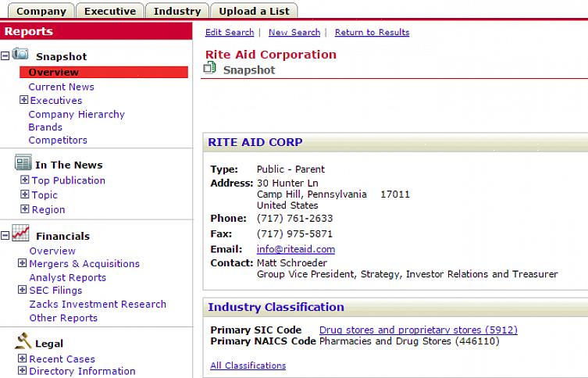
Task: Expand the Top Publication node
Action: [x=24, y=180]
